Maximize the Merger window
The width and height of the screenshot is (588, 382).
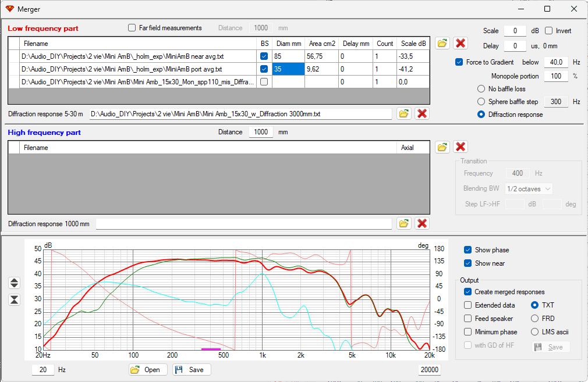(547, 9)
